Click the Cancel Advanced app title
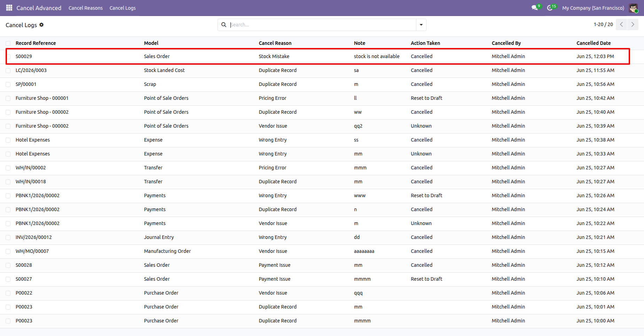 39,8
